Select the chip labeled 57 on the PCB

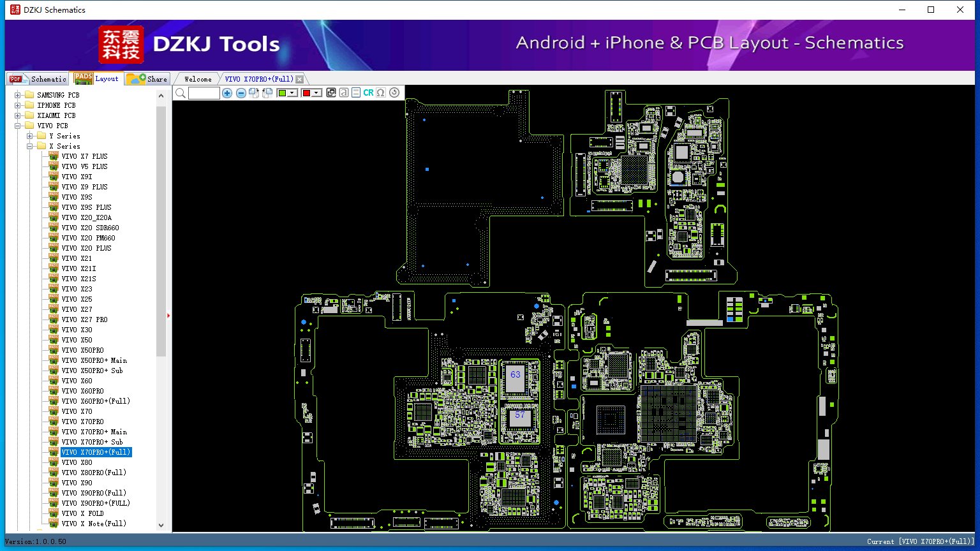tap(519, 418)
